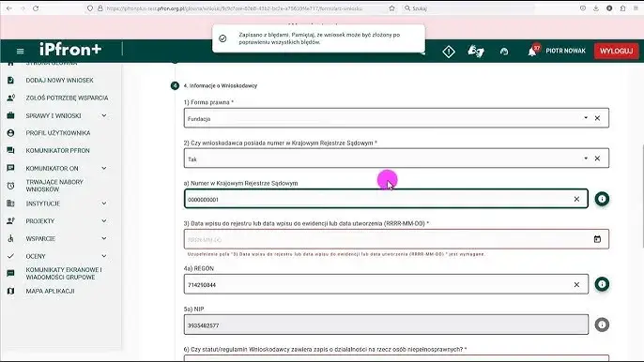Click the Projekty people icon
The height and width of the screenshot is (362, 644).
point(10,221)
